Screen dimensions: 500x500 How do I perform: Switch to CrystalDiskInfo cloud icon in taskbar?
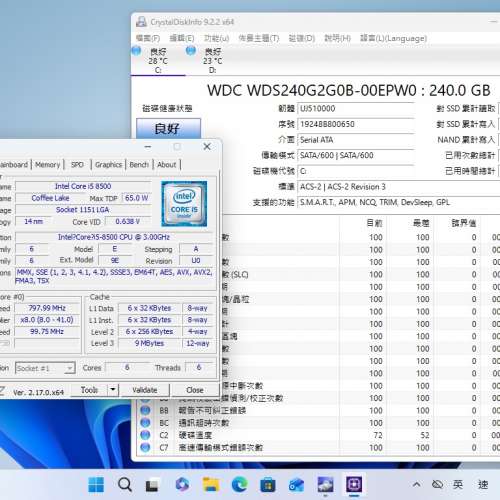click(x=325, y=484)
